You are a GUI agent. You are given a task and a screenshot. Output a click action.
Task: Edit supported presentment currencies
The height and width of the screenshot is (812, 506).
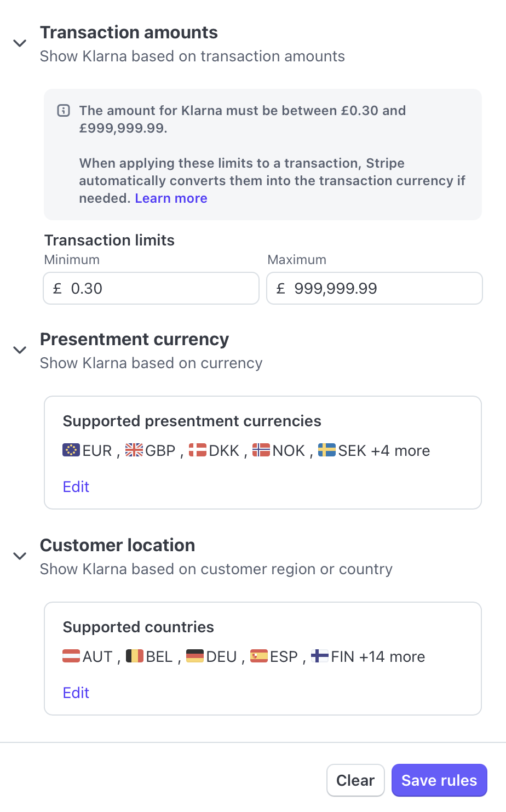click(x=76, y=487)
